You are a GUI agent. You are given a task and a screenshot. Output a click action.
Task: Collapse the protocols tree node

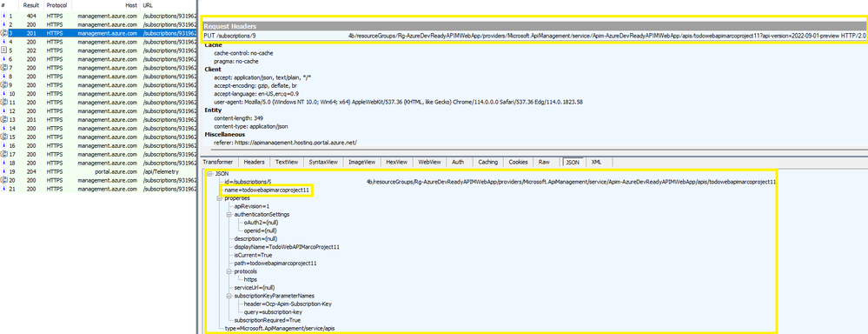[x=229, y=271]
